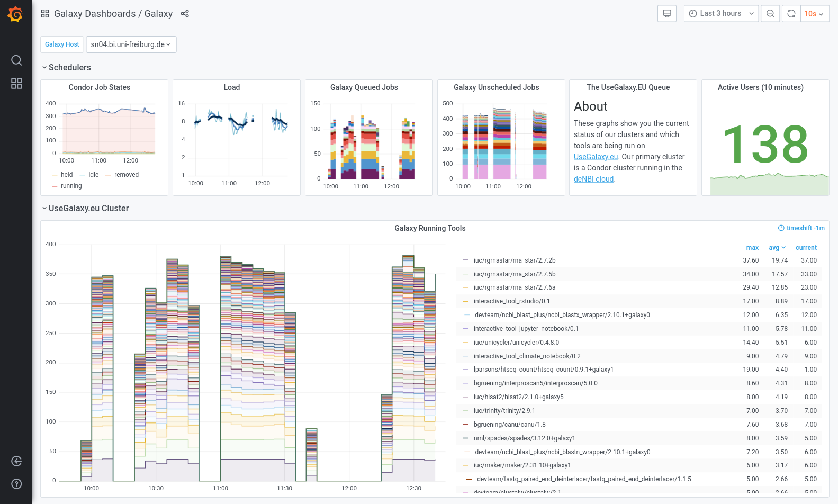The width and height of the screenshot is (838, 504).
Task: Click bgruening/interproscan5/interproscan/5.0.0 legend entry
Action: click(535, 383)
